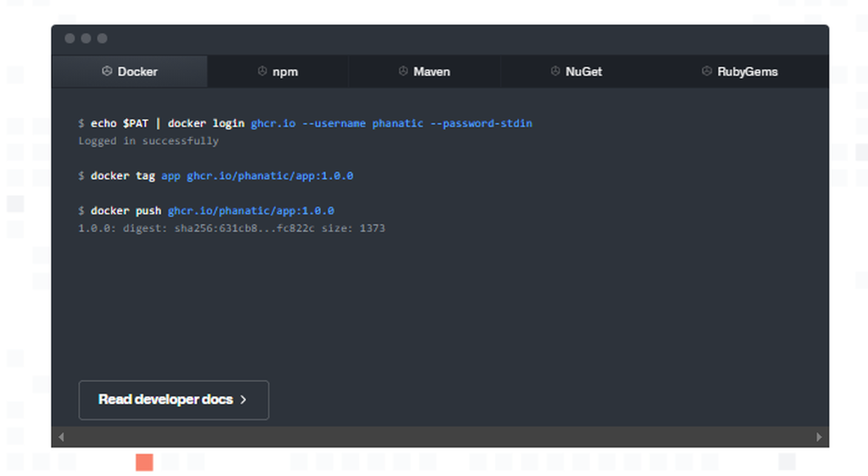Click the horizontal scrollbar track
The width and height of the screenshot is (868, 476).
pyautogui.click(x=440, y=437)
